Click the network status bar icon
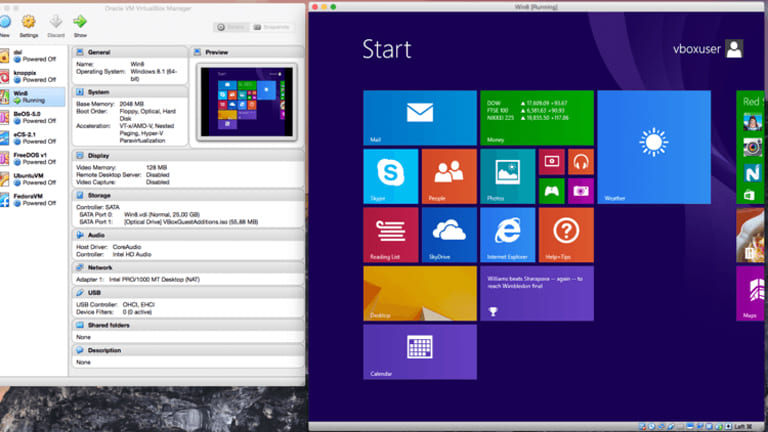 pos(661,426)
